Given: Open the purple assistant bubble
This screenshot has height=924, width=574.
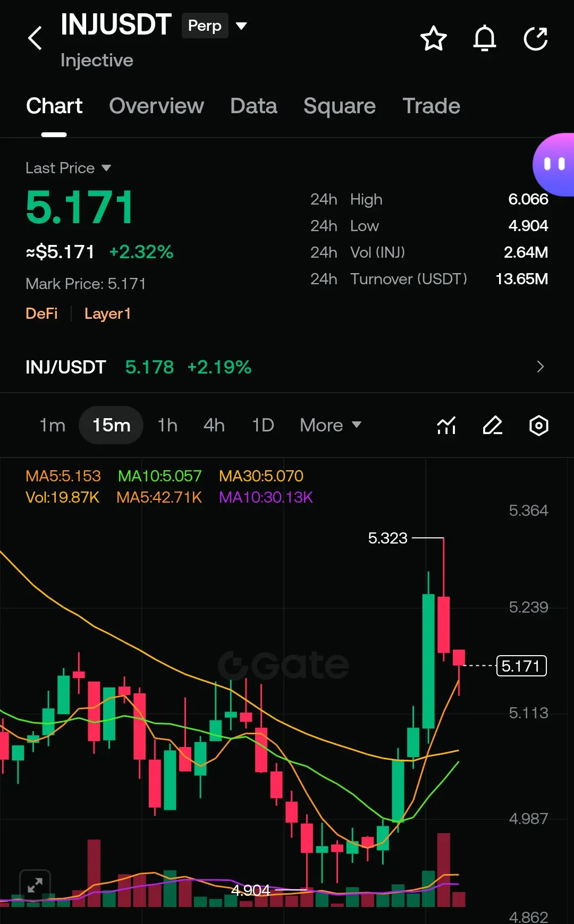Looking at the screenshot, I should (554, 164).
